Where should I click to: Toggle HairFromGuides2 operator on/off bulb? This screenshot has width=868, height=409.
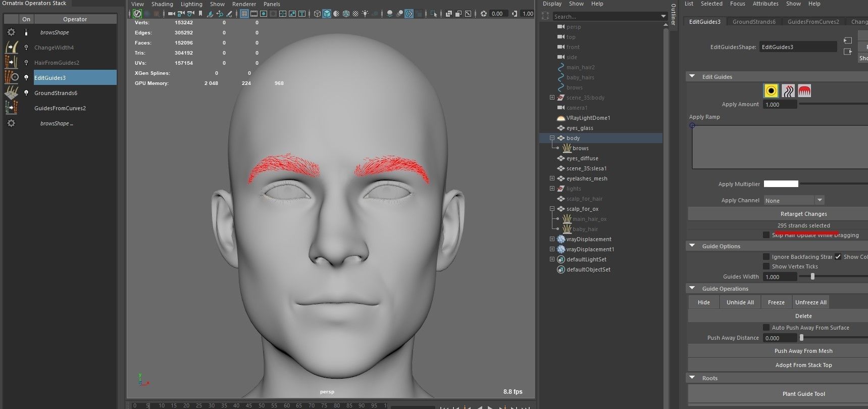26,63
